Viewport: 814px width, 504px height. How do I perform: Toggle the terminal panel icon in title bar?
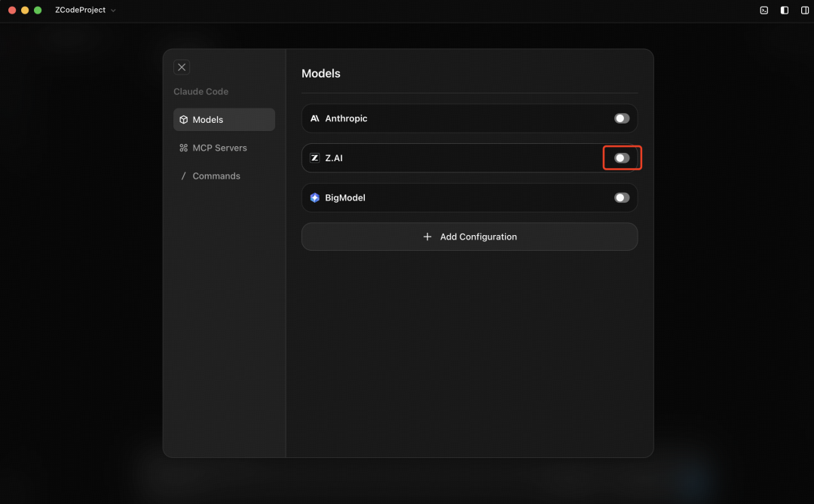pos(764,10)
